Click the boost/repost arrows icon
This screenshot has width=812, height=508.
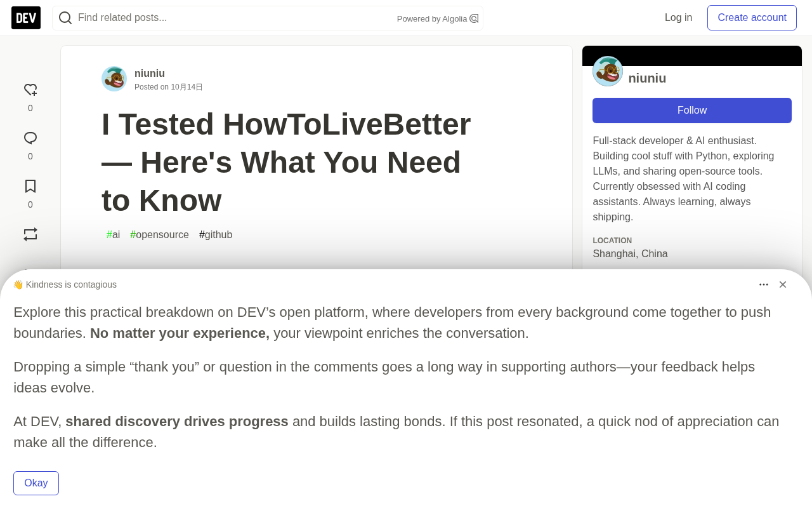30,234
